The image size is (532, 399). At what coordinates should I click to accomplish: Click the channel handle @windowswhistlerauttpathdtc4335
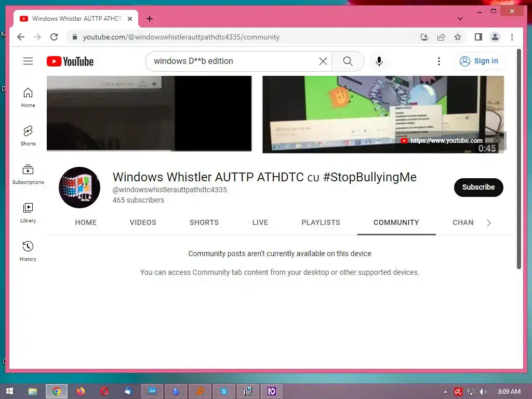[x=170, y=190]
